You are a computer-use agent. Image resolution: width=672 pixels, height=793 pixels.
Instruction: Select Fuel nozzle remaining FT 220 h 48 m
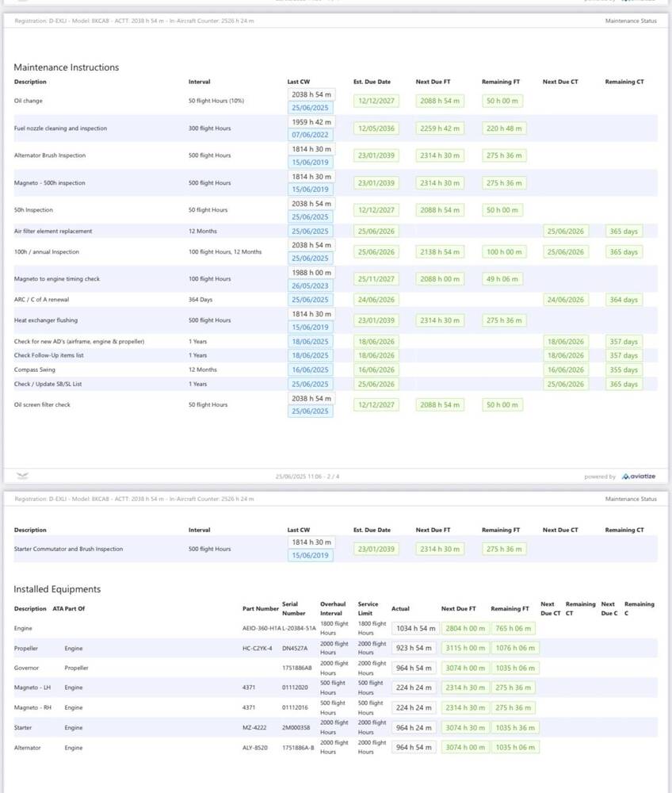point(503,128)
